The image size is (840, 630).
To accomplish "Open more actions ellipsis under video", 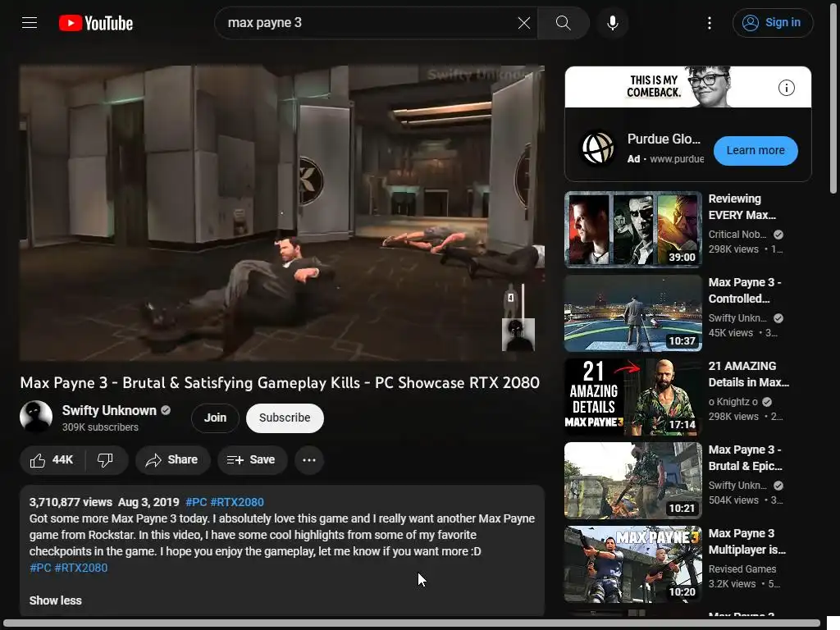I will pyautogui.click(x=309, y=459).
